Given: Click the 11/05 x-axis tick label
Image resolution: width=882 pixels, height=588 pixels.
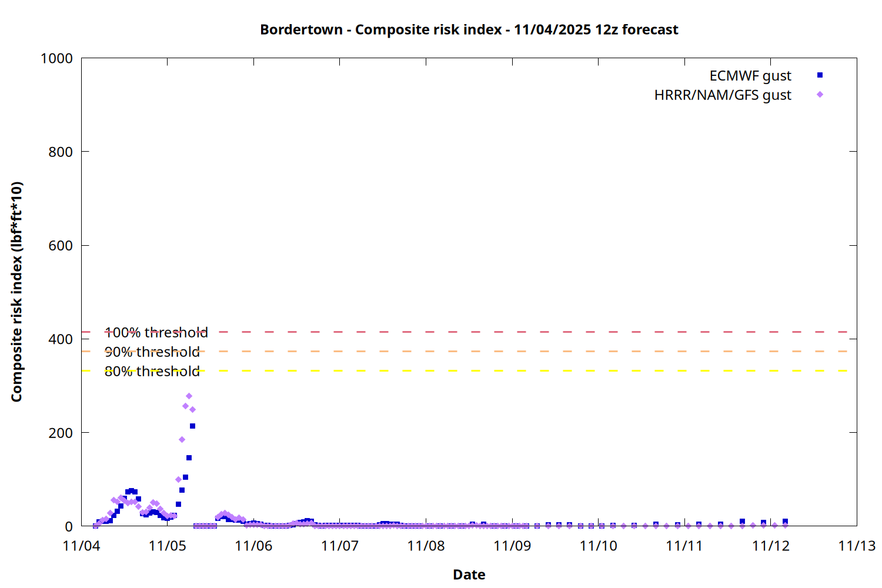Looking at the screenshot, I should (x=168, y=546).
